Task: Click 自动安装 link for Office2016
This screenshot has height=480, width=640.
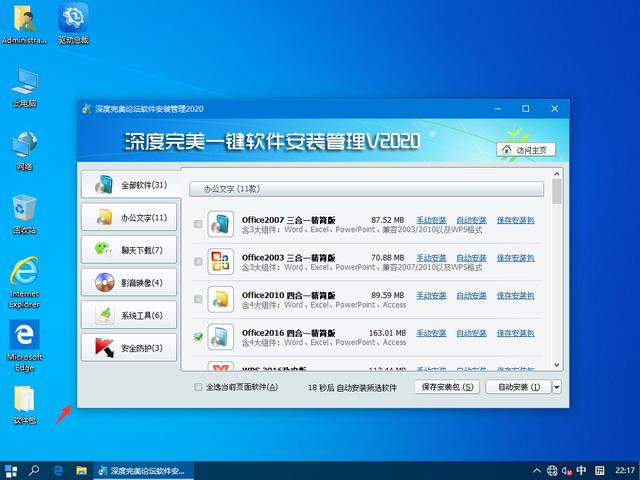Action: tap(471, 333)
